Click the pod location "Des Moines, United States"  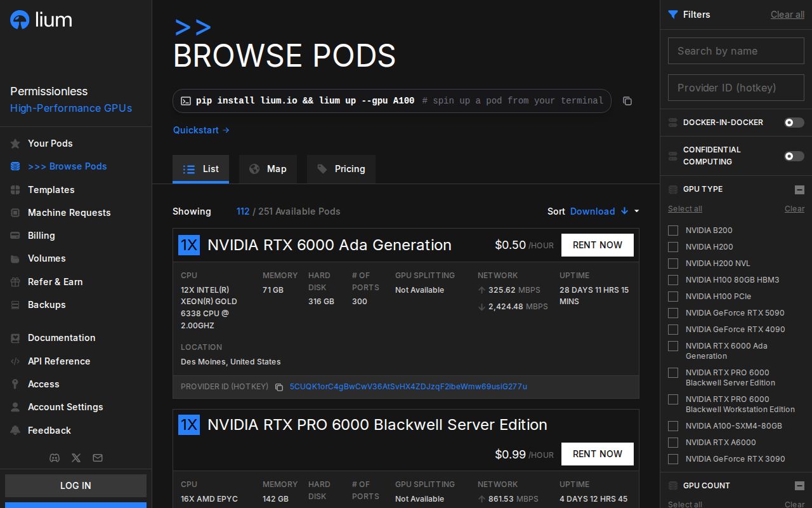click(231, 362)
